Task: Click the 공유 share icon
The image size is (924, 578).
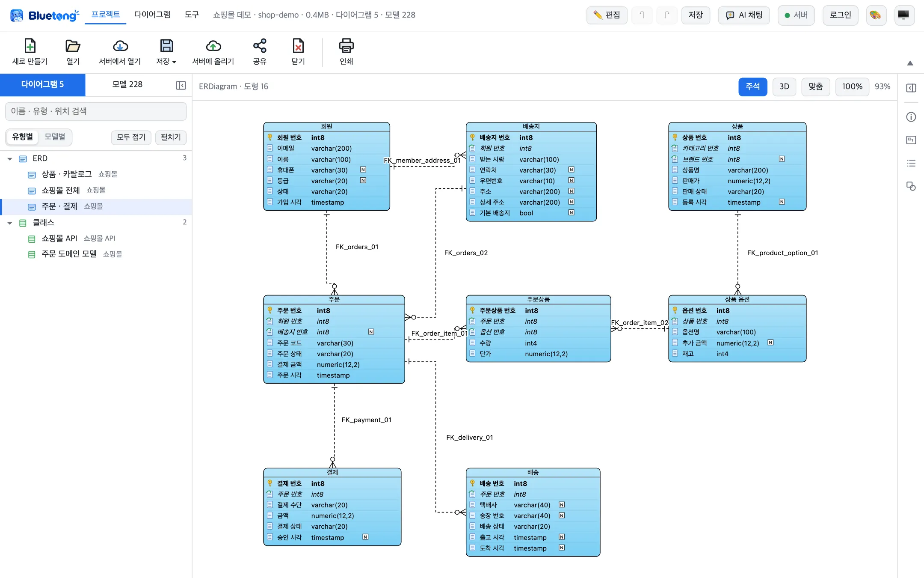Action: 260,46
